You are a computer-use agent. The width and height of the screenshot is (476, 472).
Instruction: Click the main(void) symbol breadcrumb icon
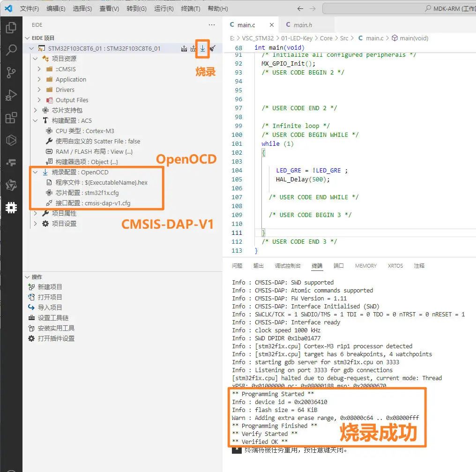tap(394, 38)
